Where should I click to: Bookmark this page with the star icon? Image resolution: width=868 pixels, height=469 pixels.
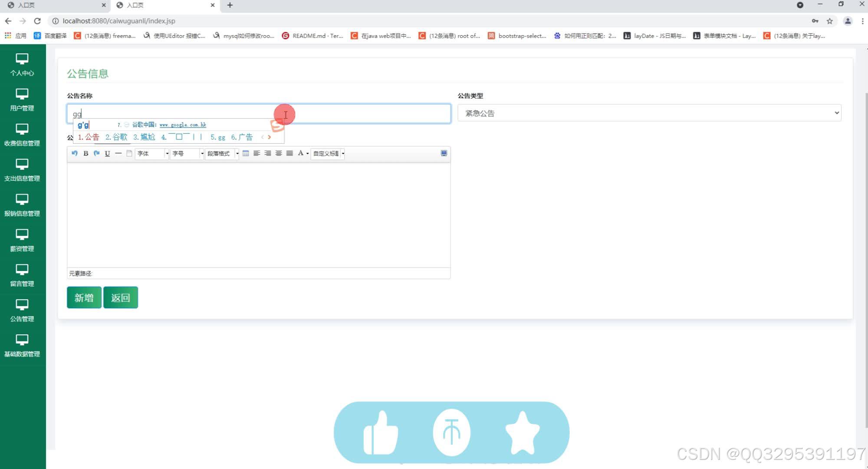click(830, 21)
